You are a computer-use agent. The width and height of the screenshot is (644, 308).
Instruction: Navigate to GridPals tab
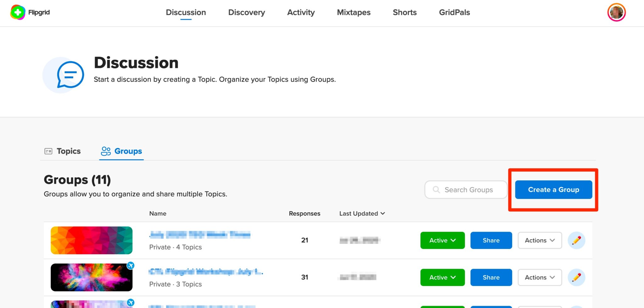click(454, 13)
